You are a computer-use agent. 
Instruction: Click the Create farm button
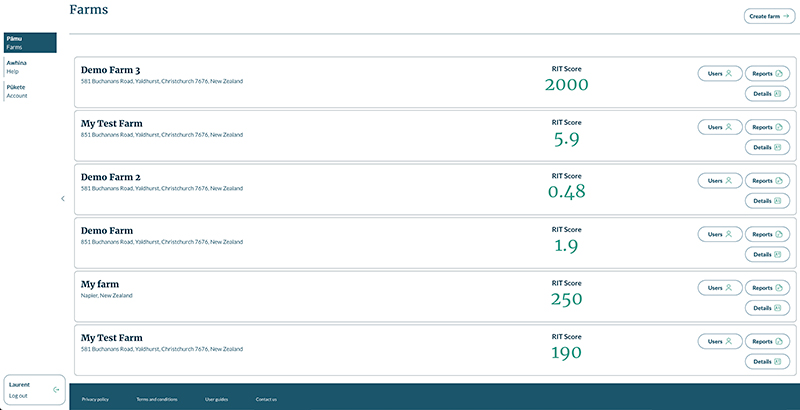(x=769, y=16)
